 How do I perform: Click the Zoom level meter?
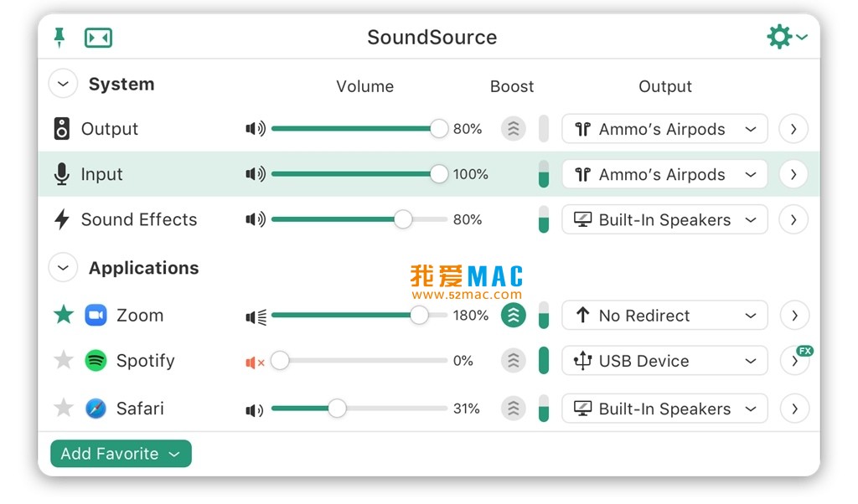[x=543, y=316]
